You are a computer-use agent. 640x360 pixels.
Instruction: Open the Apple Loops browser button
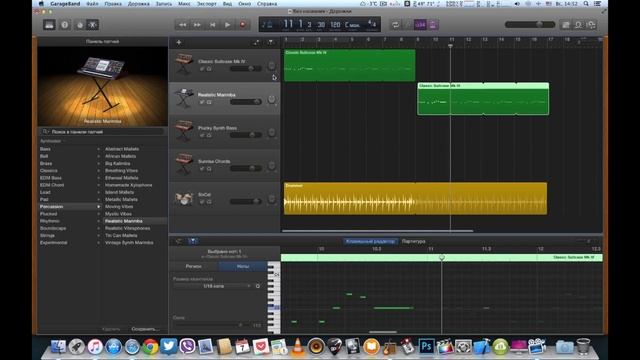click(578, 25)
